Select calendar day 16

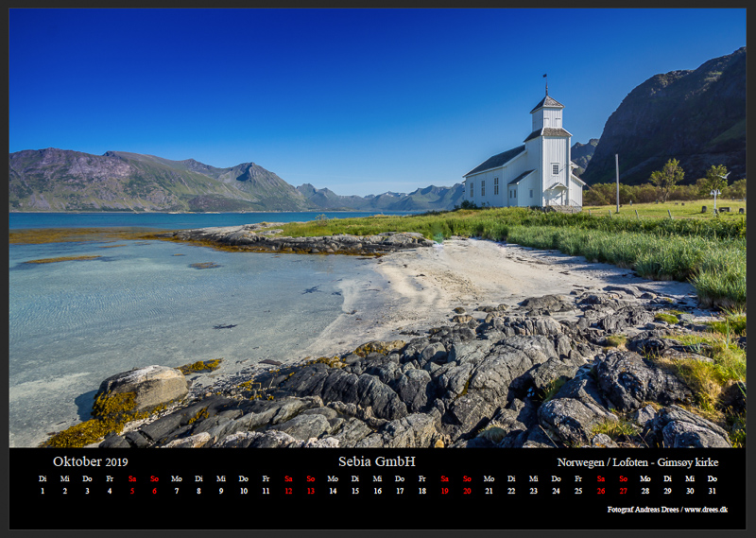point(377,491)
